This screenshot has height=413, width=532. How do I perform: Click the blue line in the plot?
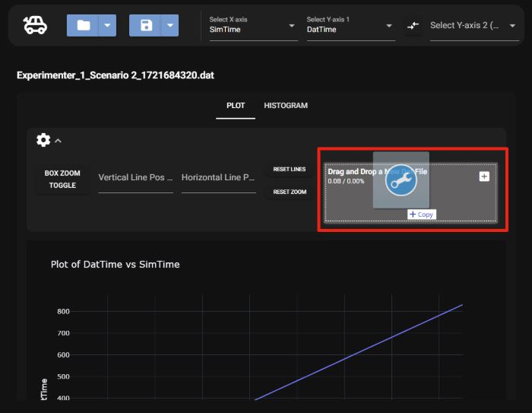pos(359,352)
